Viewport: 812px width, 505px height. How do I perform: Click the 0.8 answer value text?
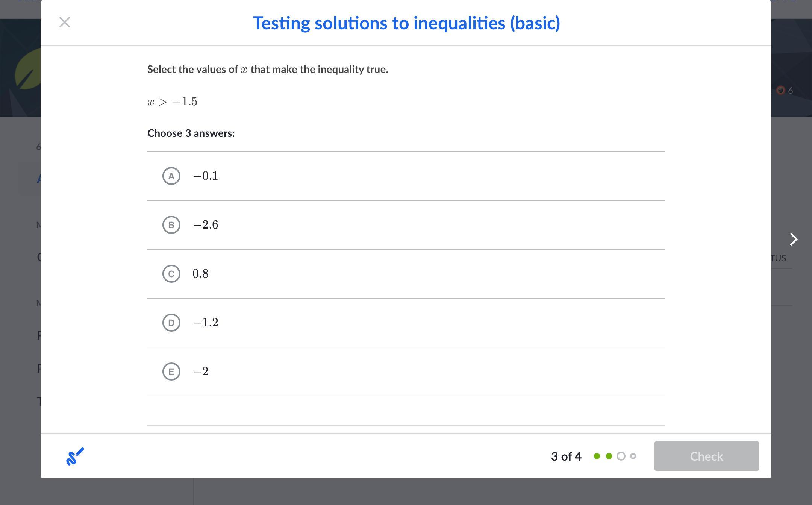[x=200, y=274]
